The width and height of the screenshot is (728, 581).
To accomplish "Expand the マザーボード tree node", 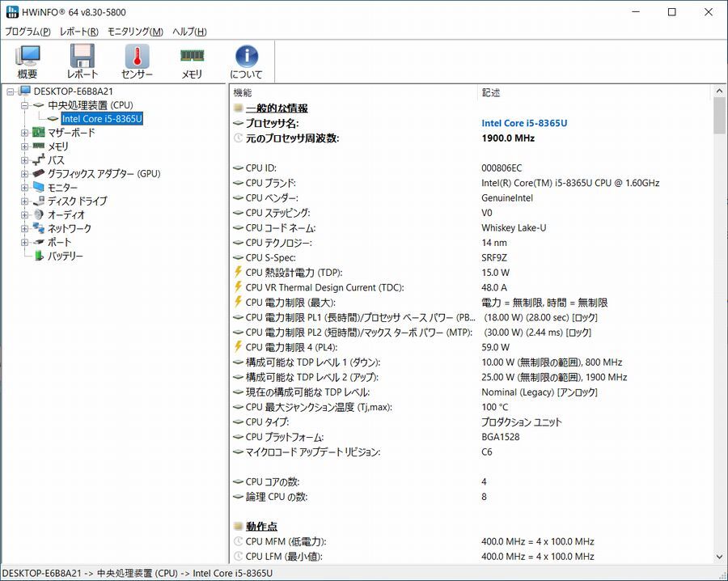I will (x=25, y=132).
